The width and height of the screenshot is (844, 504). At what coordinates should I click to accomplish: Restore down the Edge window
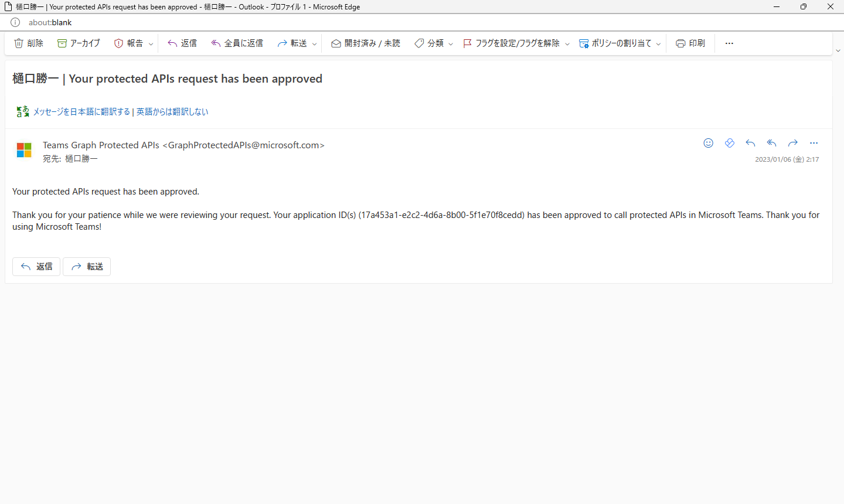tap(804, 6)
